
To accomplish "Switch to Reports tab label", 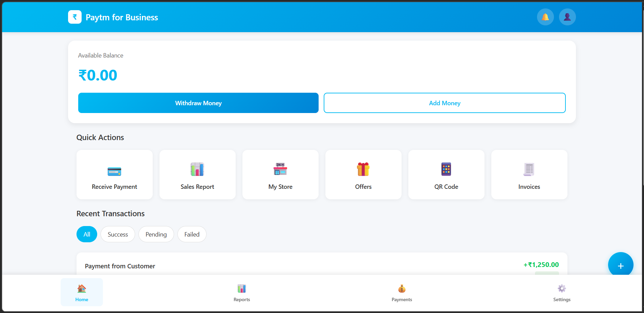I will pyautogui.click(x=242, y=299).
